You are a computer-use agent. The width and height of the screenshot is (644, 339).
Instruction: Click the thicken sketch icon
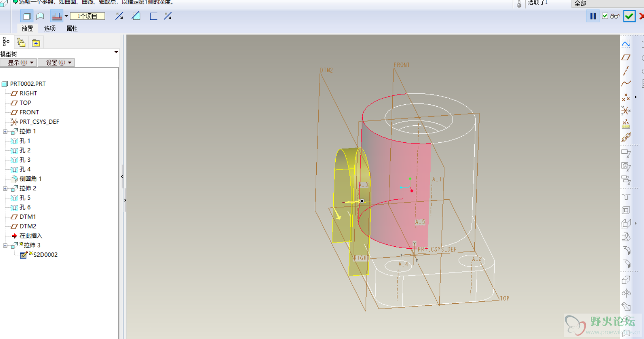point(153,16)
